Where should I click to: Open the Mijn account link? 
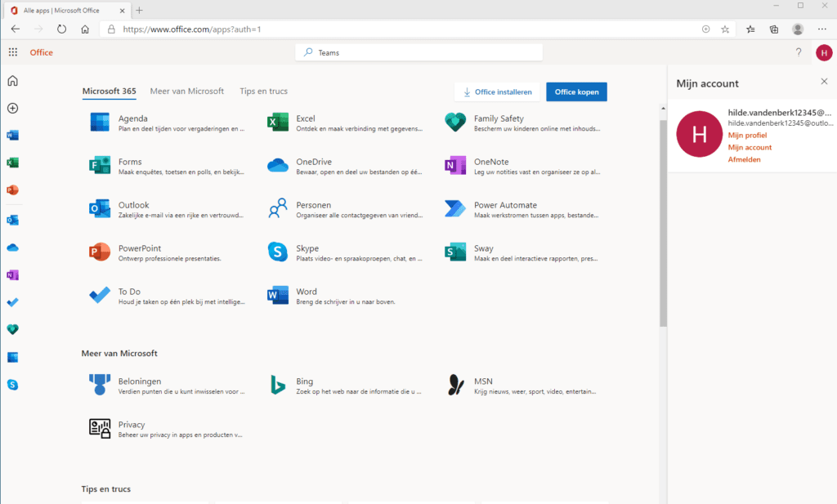[750, 147]
